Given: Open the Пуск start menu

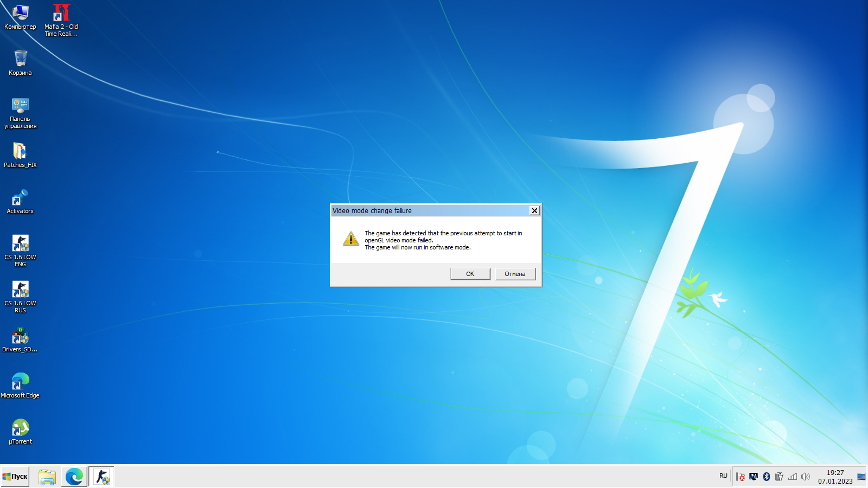Looking at the screenshot, I should [x=15, y=477].
